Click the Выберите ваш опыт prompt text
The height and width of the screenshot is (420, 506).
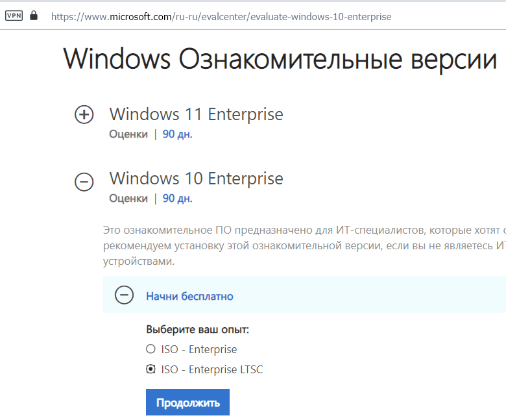(197, 330)
